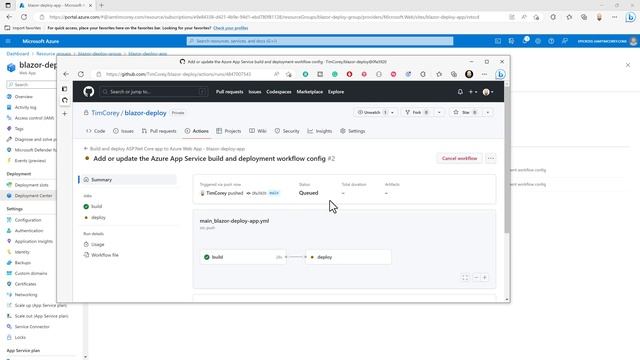Open the create new plus menu on GitHub
This screenshot has width=640, height=360.
point(473,92)
